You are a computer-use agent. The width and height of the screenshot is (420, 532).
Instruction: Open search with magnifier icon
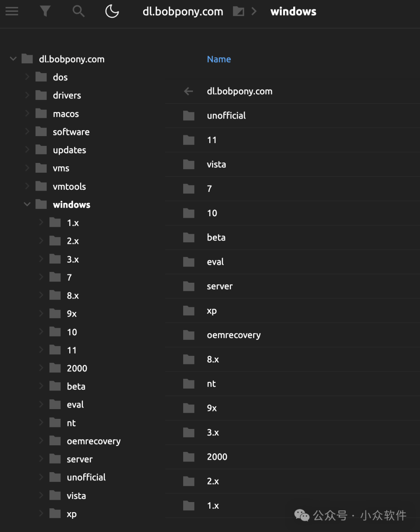coord(79,11)
